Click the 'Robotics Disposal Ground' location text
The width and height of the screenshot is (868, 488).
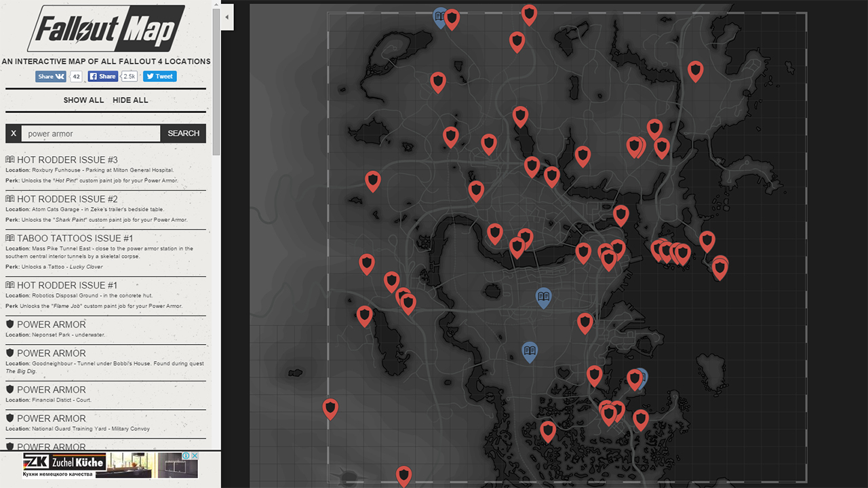coord(80,296)
